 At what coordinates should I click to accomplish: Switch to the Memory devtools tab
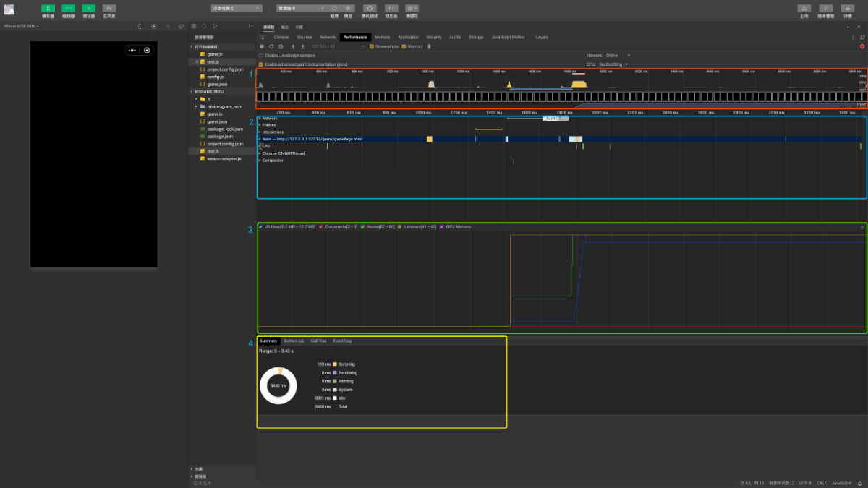click(x=383, y=37)
